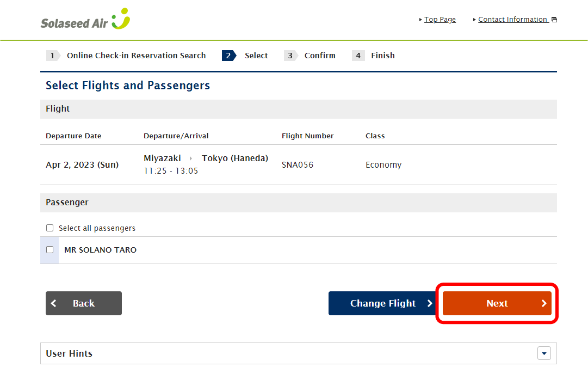Click the Solaseed Air logo

coord(85,20)
